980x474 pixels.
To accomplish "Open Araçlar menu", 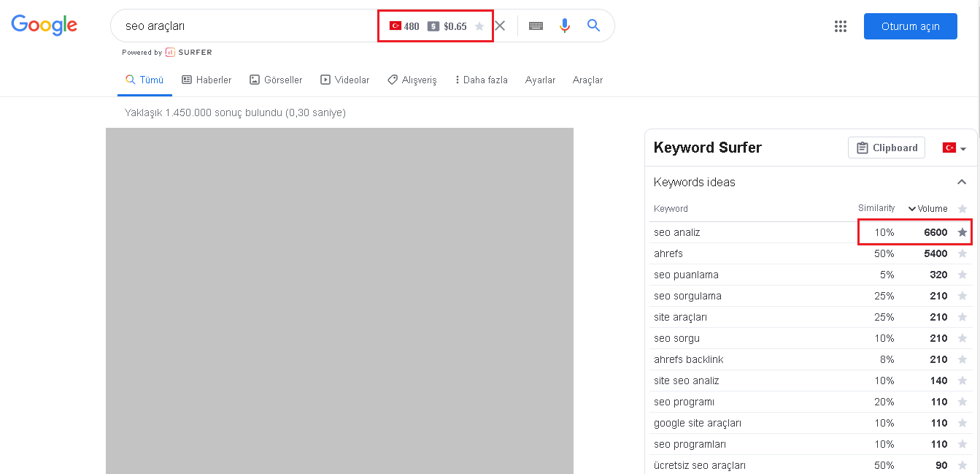I will pos(588,80).
